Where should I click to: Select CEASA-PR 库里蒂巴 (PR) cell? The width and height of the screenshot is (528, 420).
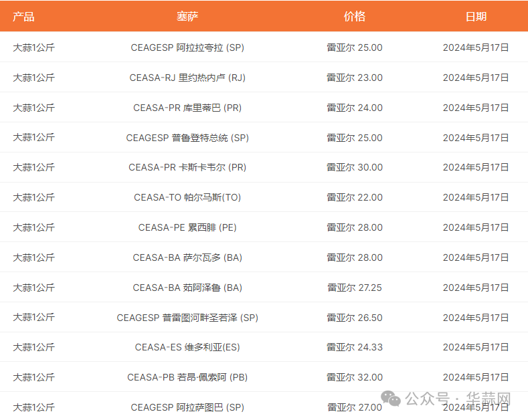(187, 108)
